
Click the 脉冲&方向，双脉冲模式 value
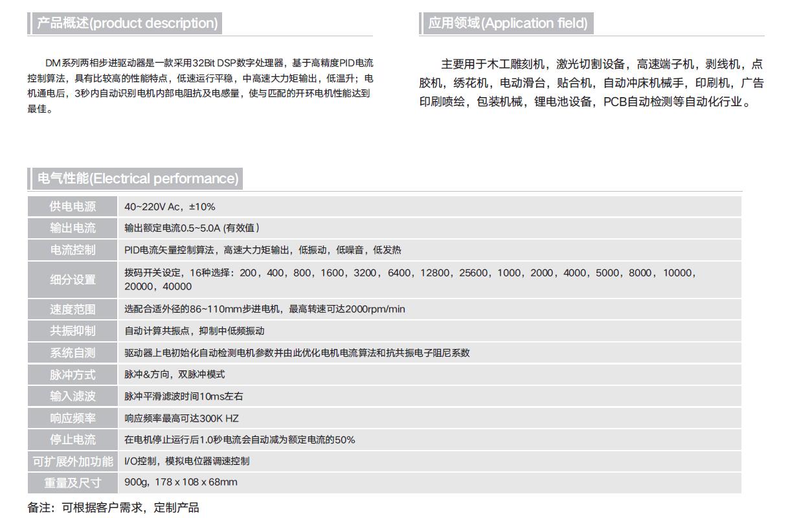coord(175,374)
